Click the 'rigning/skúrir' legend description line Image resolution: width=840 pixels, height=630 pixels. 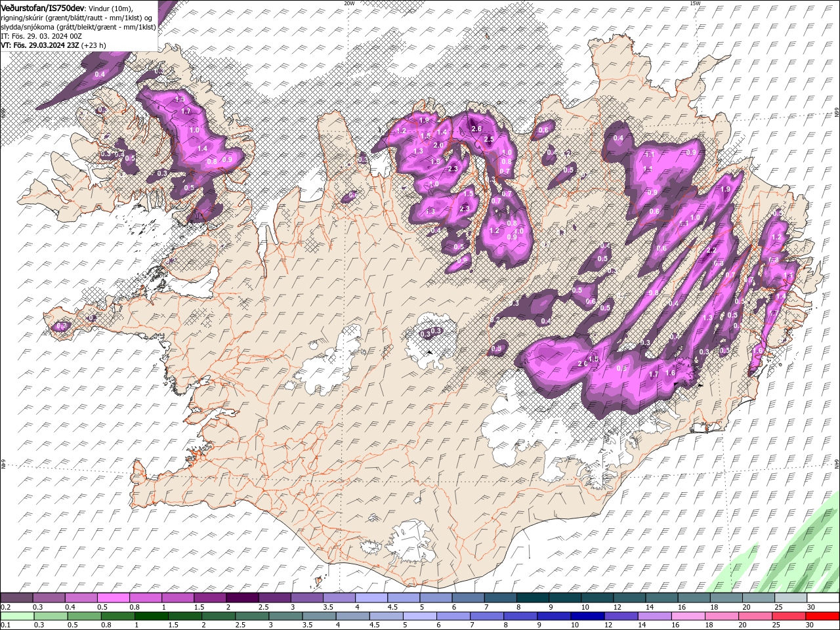[77, 17]
